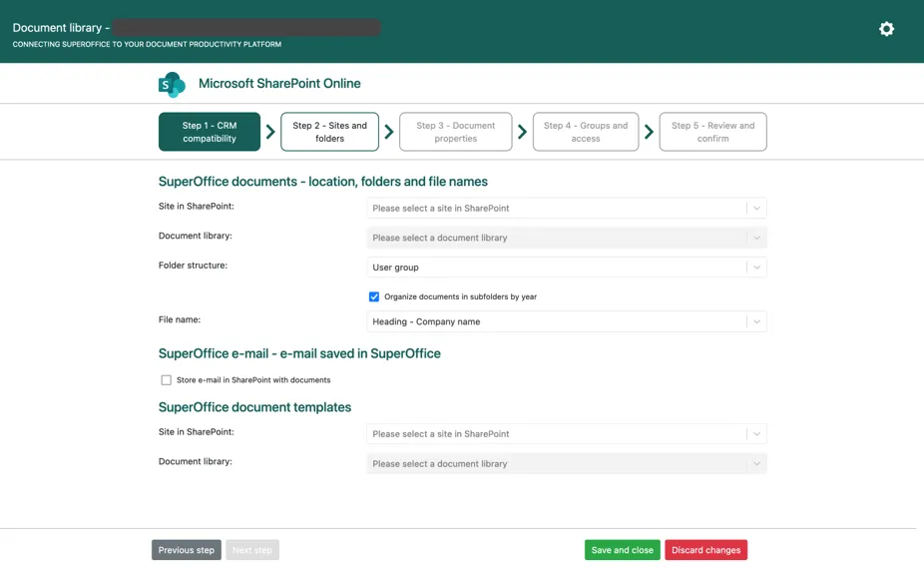Expand the documents Site in SharePoint dropdown
The height and width of the screenshot is (568, 924).
(756, 209)
